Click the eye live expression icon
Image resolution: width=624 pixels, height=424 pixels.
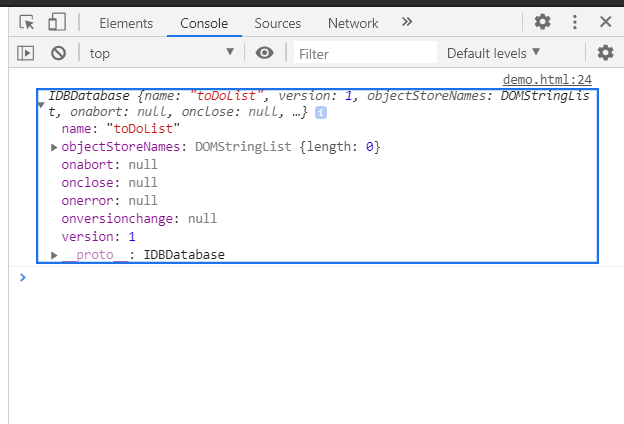coord(265,53)
